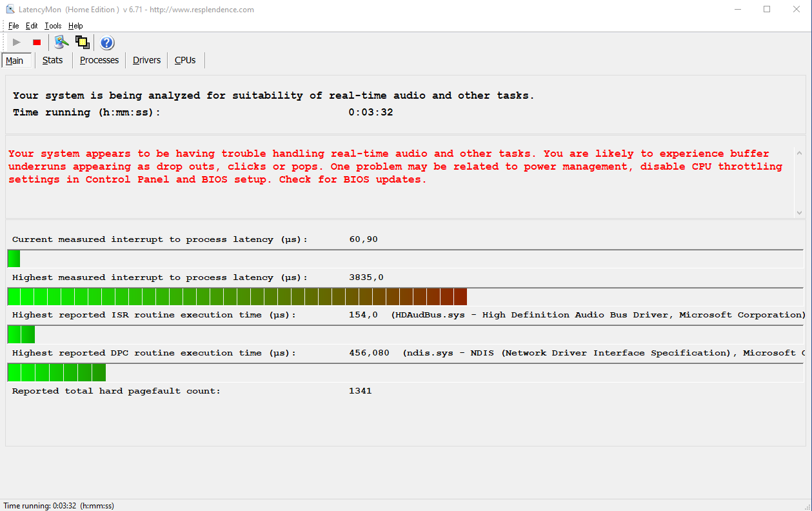Image resolution: width=812 pixels, height=511 pixels.
Task: Minimize the LatencyMon window
Action: pos(737,10)
